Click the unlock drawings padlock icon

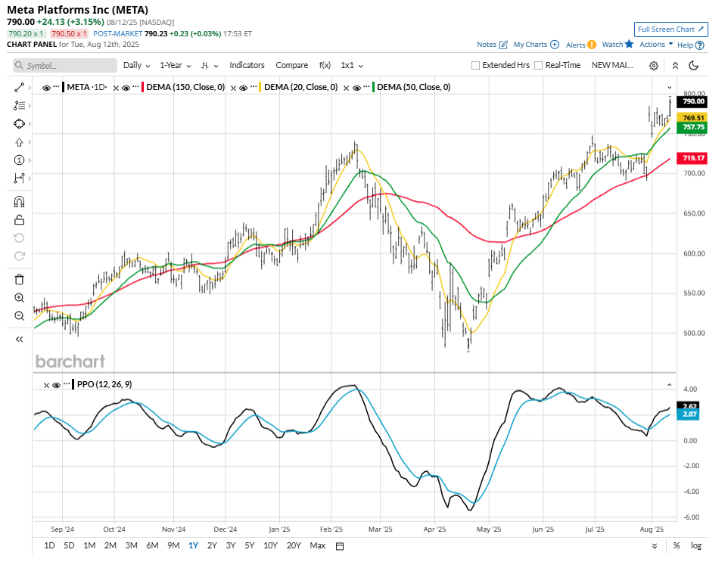click(19, 220)
